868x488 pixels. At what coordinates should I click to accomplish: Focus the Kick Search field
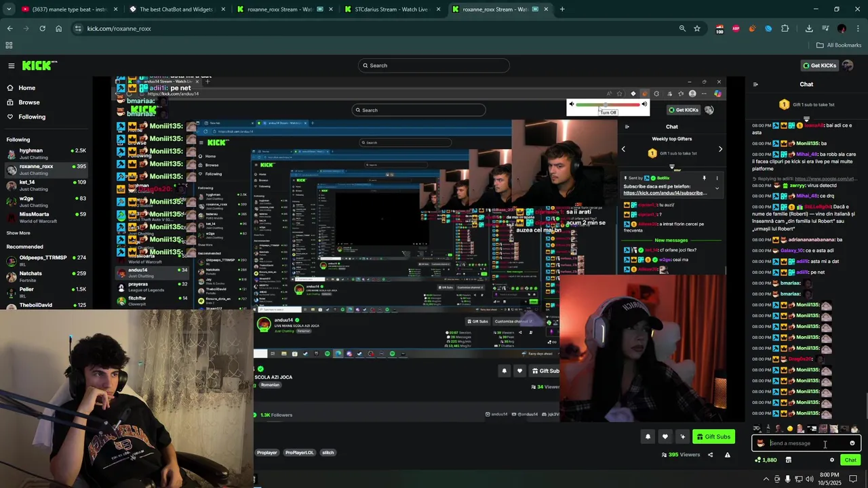click(x=434, y=66)
